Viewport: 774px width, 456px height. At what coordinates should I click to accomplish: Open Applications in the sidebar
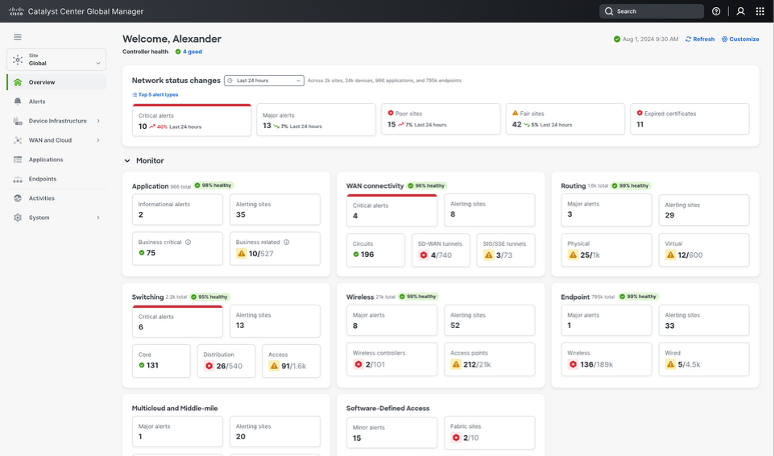[x=56, y=159]
